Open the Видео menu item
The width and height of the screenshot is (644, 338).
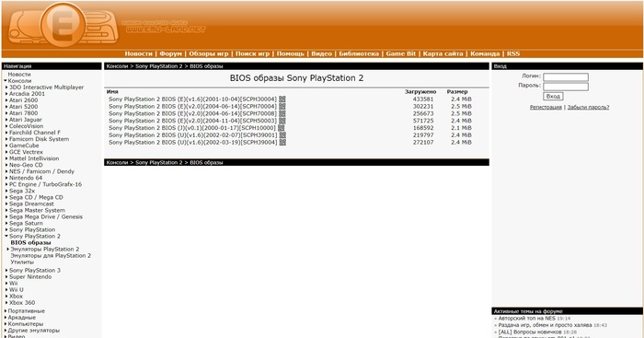coord(322,53)
